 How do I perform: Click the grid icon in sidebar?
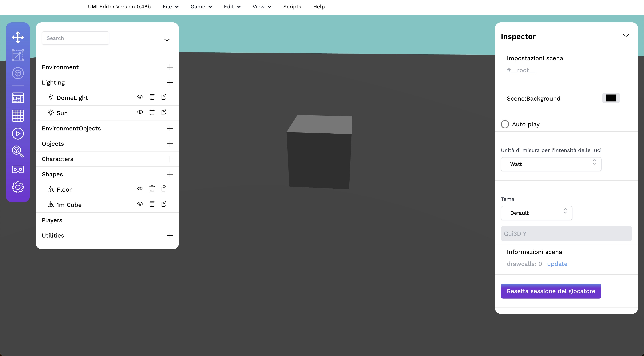pos(18,116)
